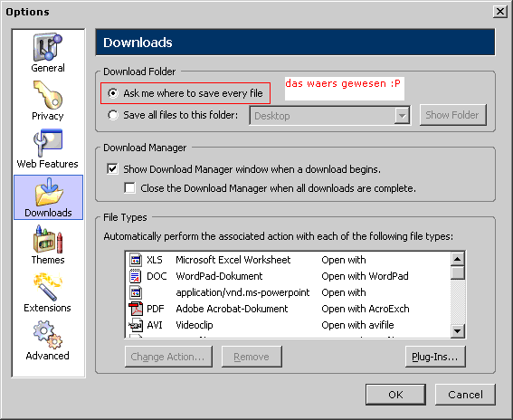Open the Privacy key icon panel
Image resolution: width=513 pixels, height=420 pixels.
click(x=48, y=100)
